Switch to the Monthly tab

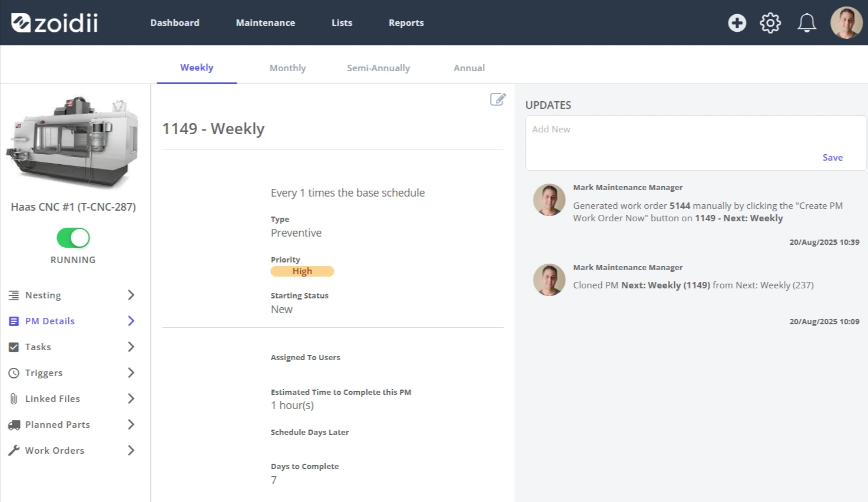click(287, 68)
